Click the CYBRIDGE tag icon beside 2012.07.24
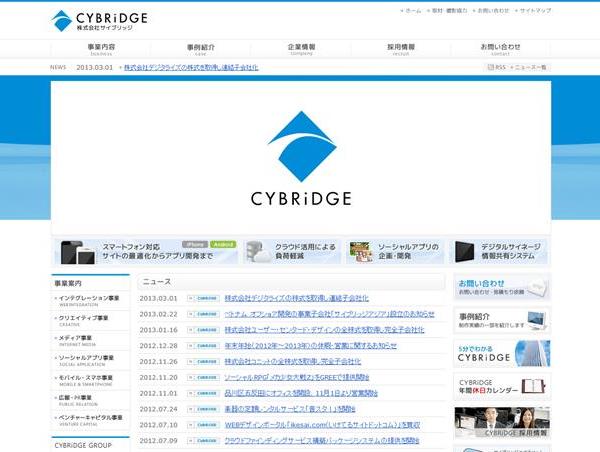The image size is (600, 452). pyautogui.click(x=203, y=409)
